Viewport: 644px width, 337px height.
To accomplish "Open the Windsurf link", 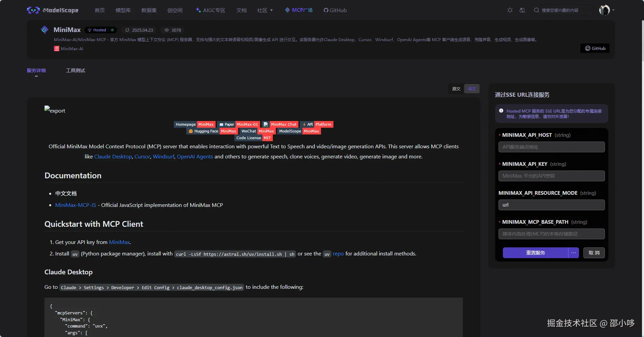I will pyautogui.click(x=164, y=156).
